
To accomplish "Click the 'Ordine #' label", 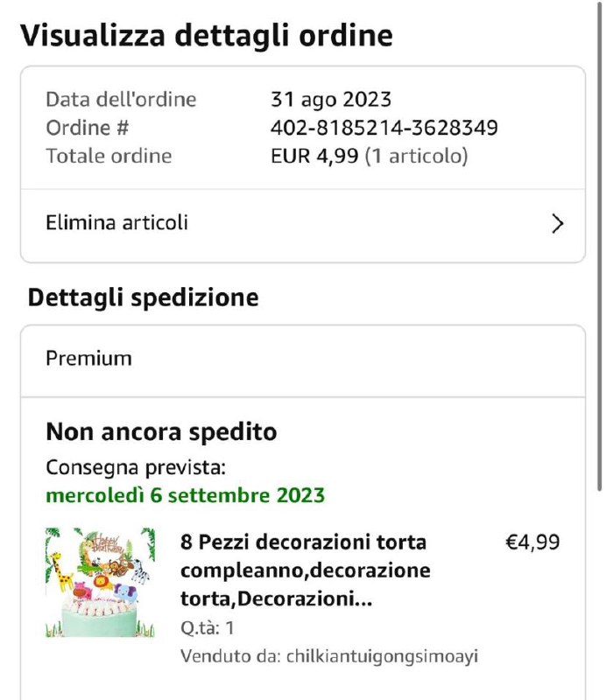I will tap(88, 128).
